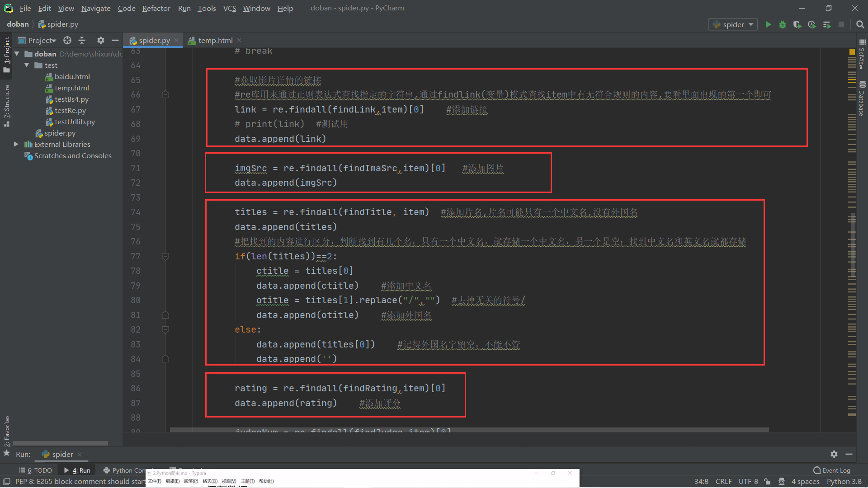The width and height of the screenshot is (868, 488).
Task: Run the spider configuration with green play button
Action: (x=768, y=24)
